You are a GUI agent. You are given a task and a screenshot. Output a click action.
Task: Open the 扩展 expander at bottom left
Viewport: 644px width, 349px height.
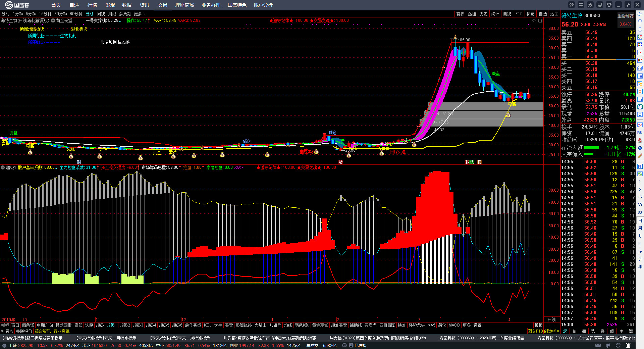tap(7, 331)
